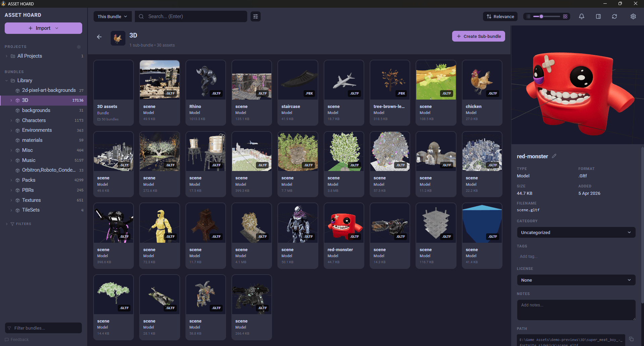Open the advanced search filters icon
Image resolution: width=644 pixels, height=346 pixels.
tap(255, 16)
